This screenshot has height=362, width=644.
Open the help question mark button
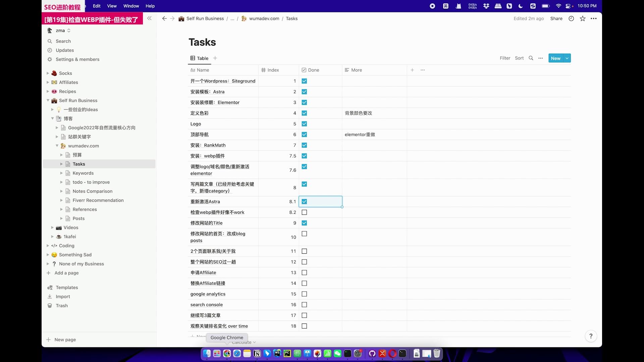click(x=591, y=336)
